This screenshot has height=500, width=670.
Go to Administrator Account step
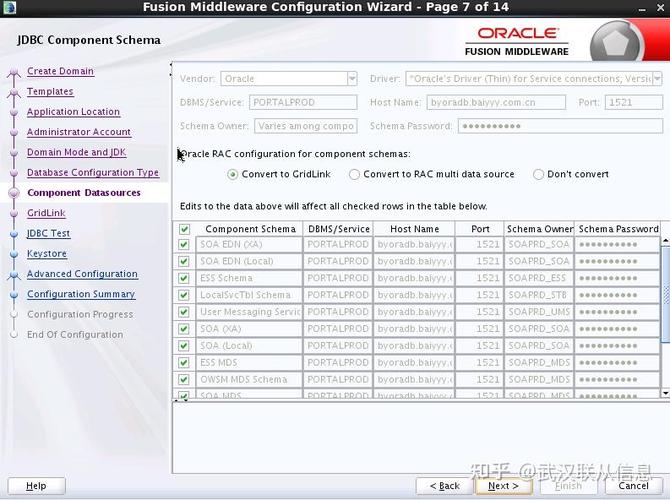click(79, 132)
